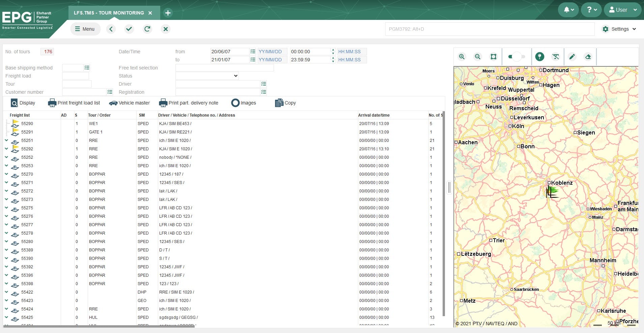Select the LFS.TMS - TOUR MONITORING tab

[x=109, y=13]
